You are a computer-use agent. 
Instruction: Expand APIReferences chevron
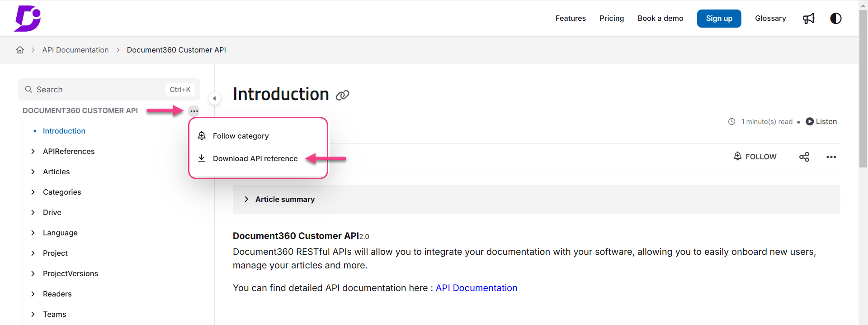point(33,151)
